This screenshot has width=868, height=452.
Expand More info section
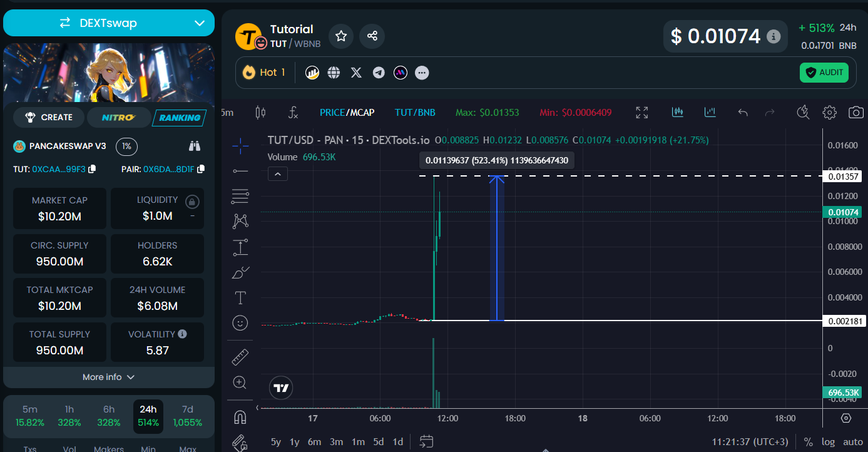point(109,377)
